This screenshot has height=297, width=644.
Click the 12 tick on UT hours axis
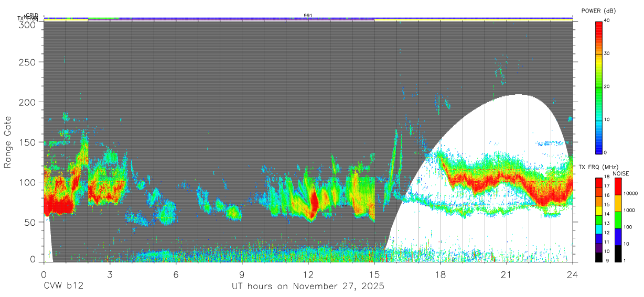tap(308, 274)
